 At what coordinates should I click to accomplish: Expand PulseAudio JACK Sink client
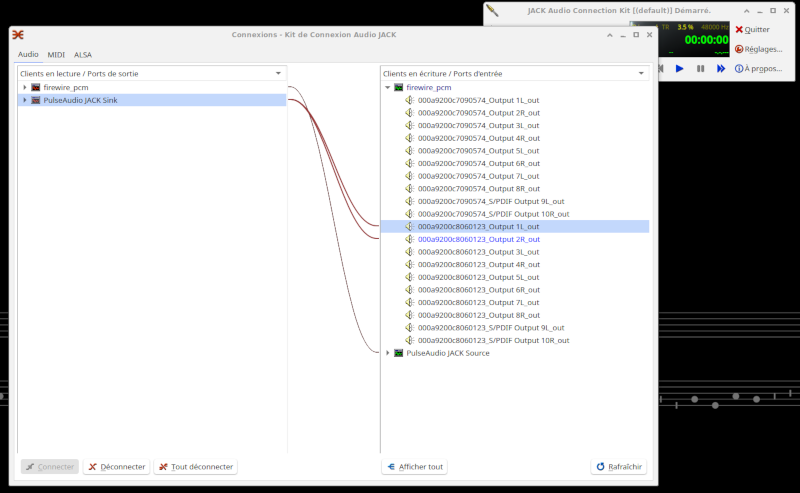coord(24,100)
